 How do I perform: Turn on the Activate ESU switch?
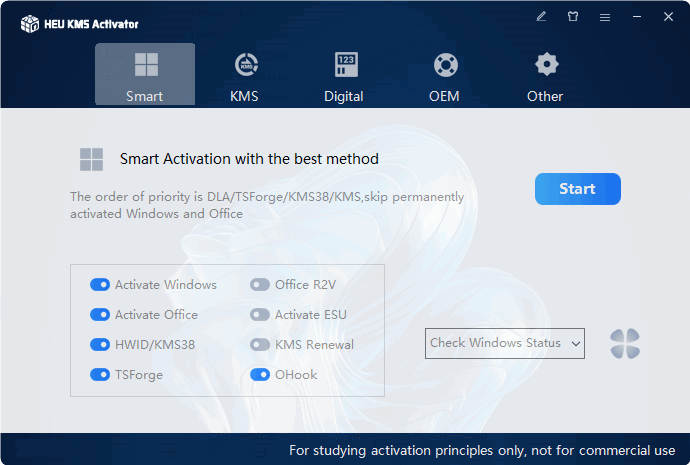[x=260, y=315]
